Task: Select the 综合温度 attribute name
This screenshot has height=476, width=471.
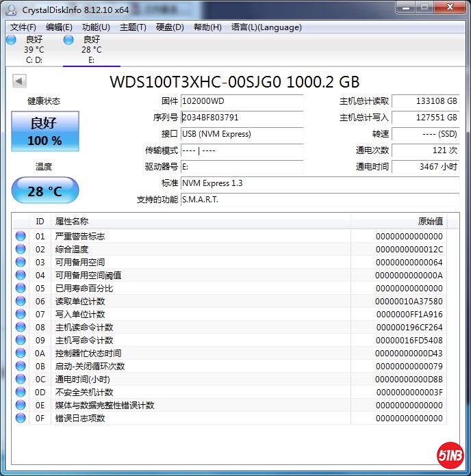Action: (x=72, y=249)
